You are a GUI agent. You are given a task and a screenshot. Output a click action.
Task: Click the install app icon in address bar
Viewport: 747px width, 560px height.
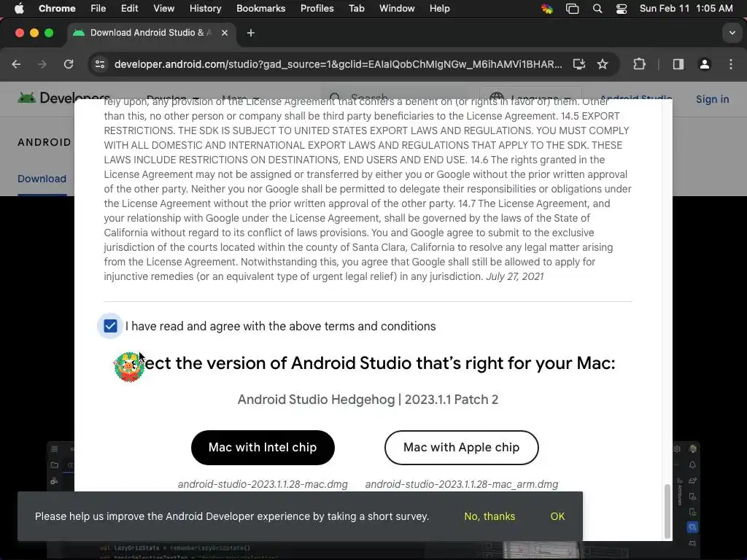point(578,64)
